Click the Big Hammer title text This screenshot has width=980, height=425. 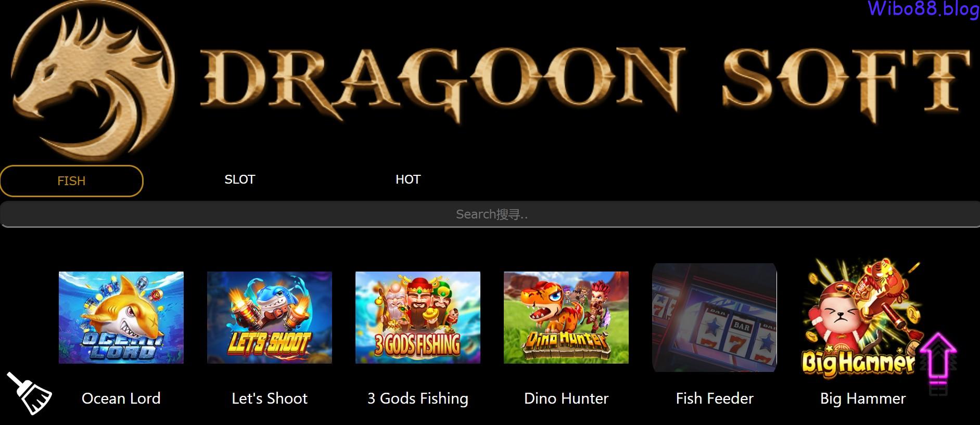tap(863, 398)
